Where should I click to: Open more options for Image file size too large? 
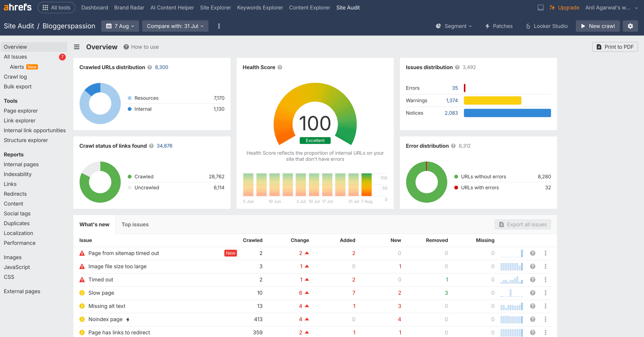click(x=545, y=266)
